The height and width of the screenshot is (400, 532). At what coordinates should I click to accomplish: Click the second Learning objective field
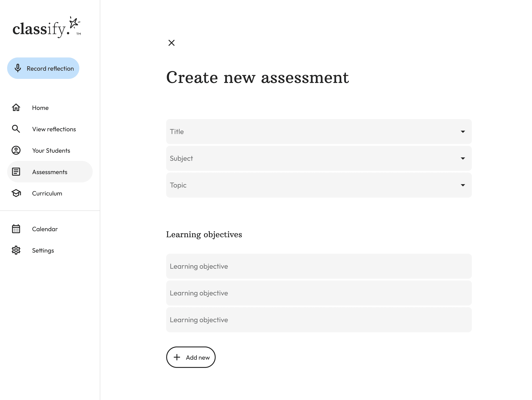[319, 293]
